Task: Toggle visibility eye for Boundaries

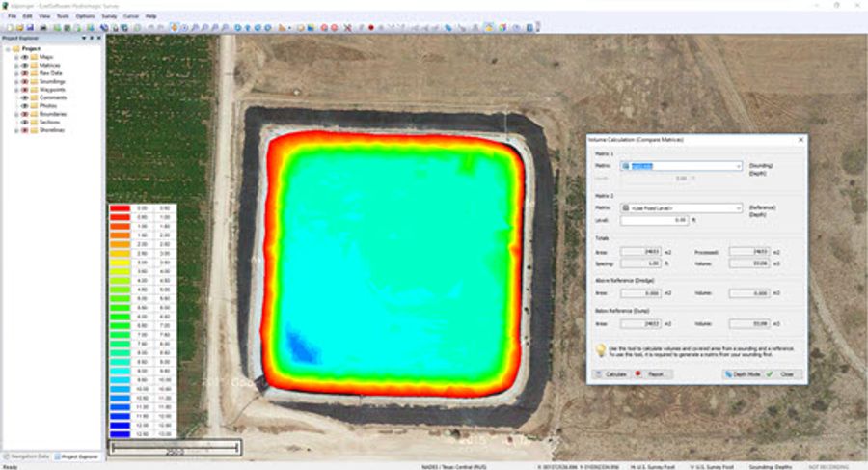Action: 24,114
